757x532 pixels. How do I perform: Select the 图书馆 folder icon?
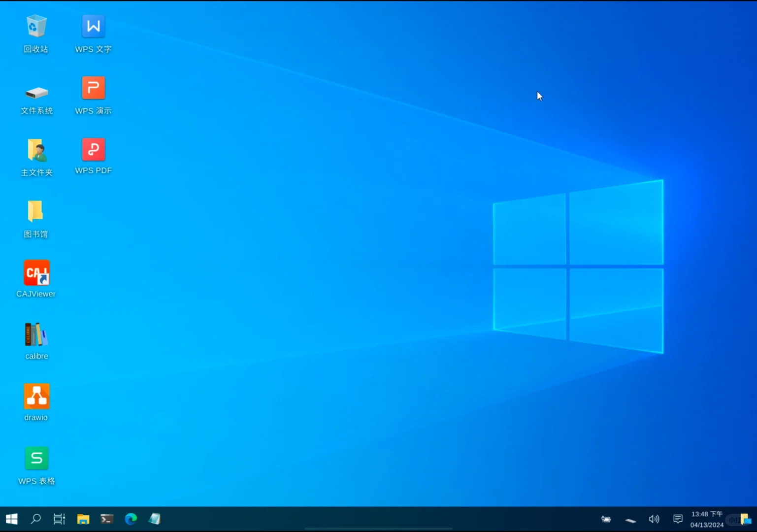point(36,219)
